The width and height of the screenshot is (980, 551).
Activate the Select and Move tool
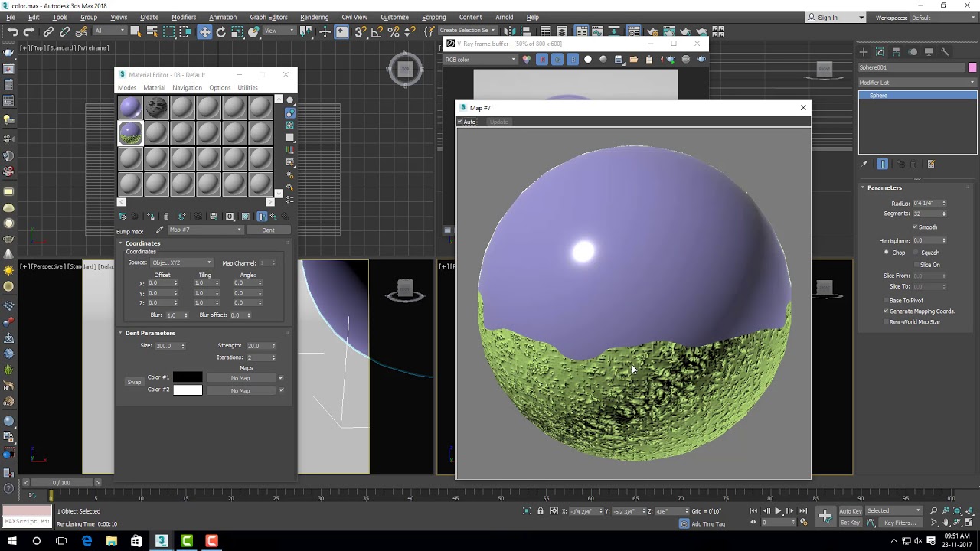204,31
